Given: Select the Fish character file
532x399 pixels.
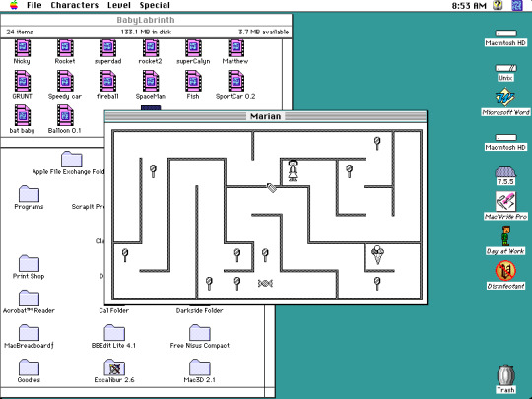Looking at the screenshot, I should coord(193,81).
